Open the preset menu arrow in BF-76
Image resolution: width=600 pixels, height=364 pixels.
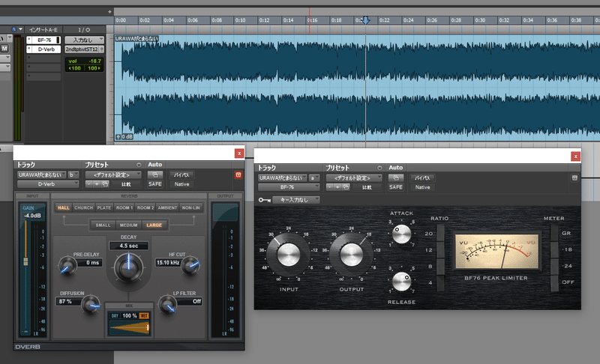click(x=379, y=168)
